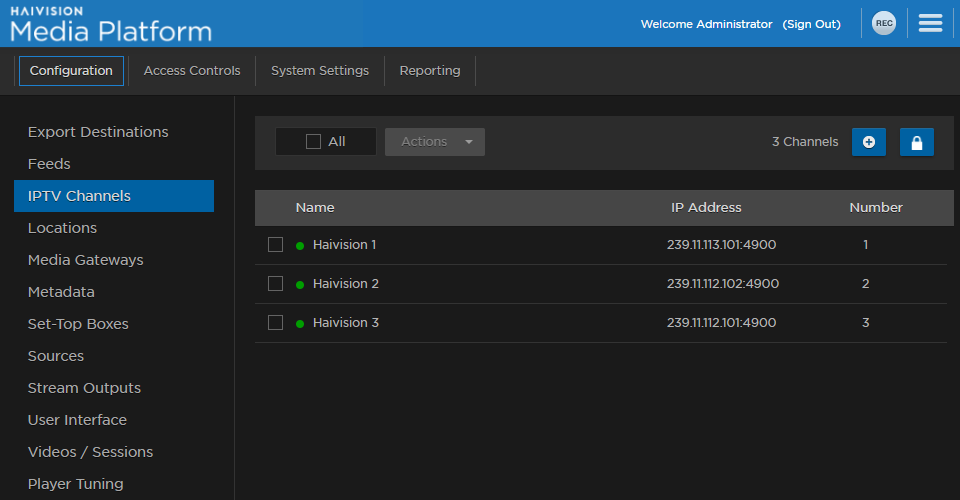Viewport: 960px width, 500px height.
Task: Click the blue lock icon button
Action: [916, 142]
